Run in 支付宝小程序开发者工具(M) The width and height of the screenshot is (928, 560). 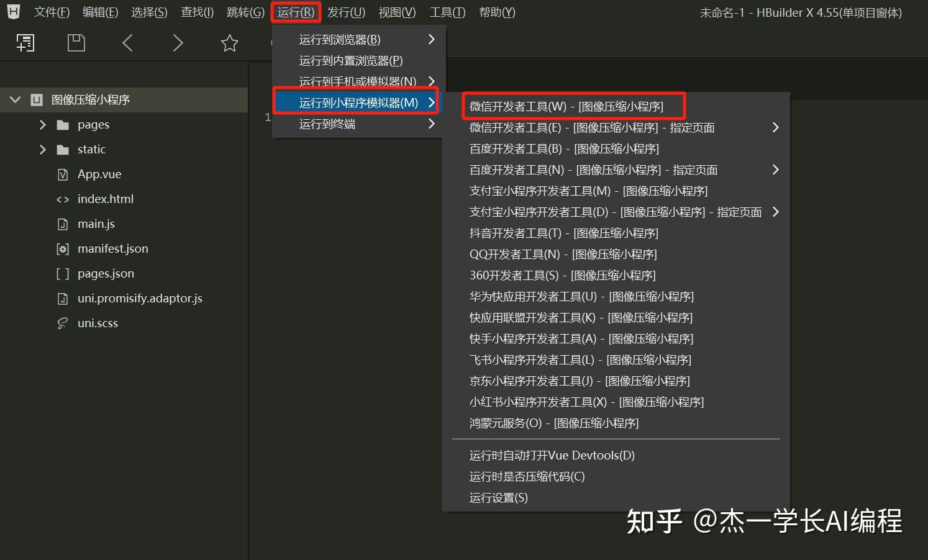(x=616, y=191)
